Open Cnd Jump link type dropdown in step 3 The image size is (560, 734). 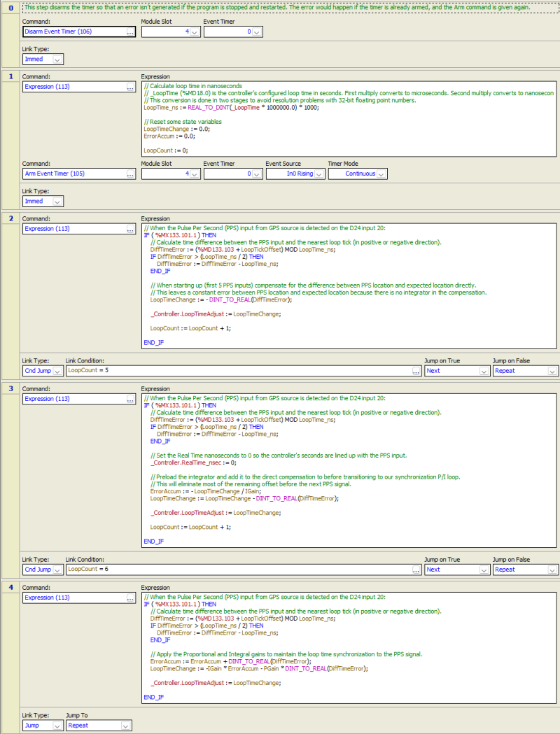[57, 570]
